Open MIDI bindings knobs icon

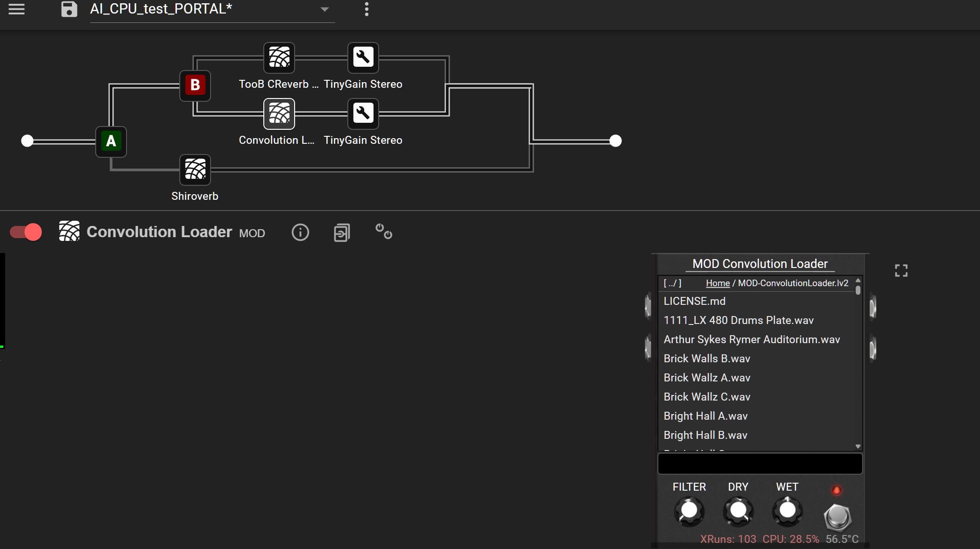[384, 231]
